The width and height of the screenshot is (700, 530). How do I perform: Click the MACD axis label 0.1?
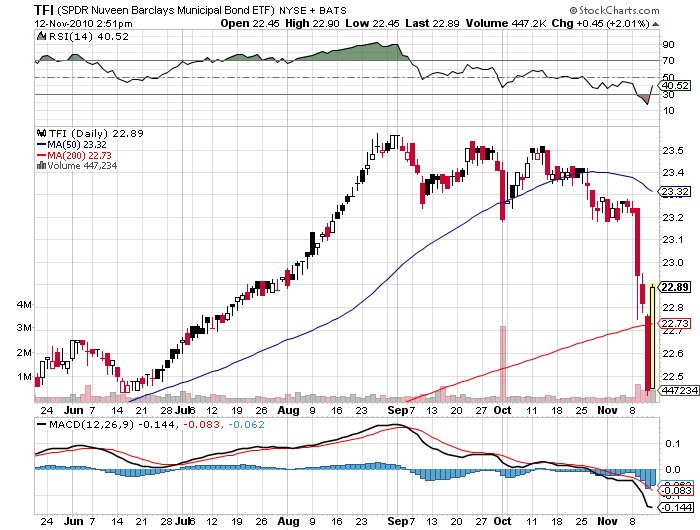click(x=672, y=443)
